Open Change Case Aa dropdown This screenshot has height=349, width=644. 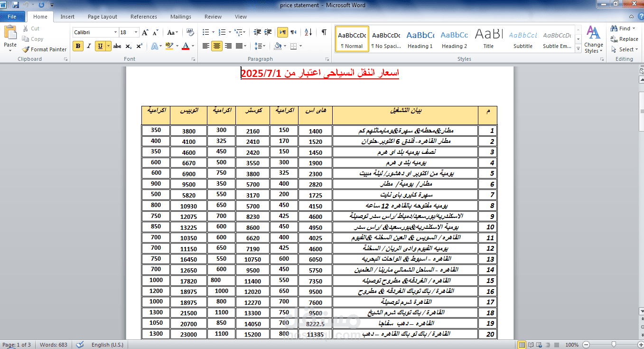[x=172, y=32]
